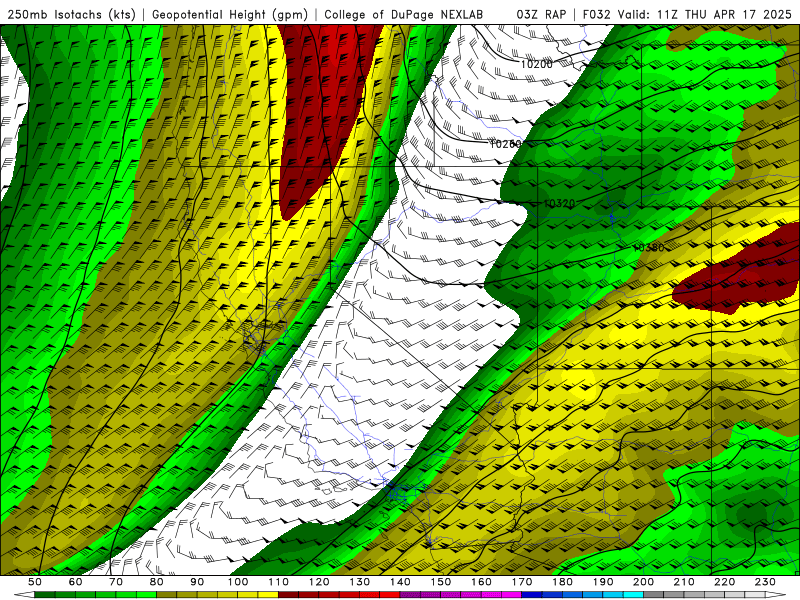Click the dark blue swatch starting at 170
The width and height of the screenshot is (800, 600).
[532, 595]
